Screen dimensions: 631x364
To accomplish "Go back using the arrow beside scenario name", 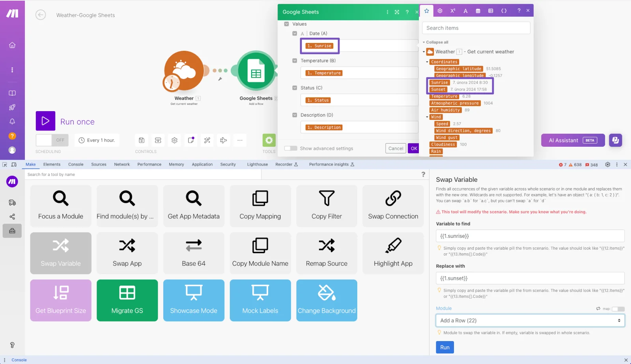I will tap(41, 15).
